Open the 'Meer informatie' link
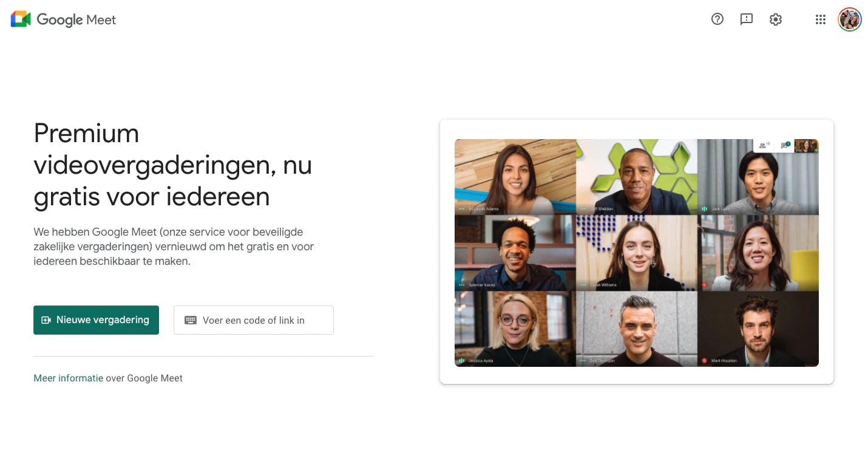 [x=68, y=378]
